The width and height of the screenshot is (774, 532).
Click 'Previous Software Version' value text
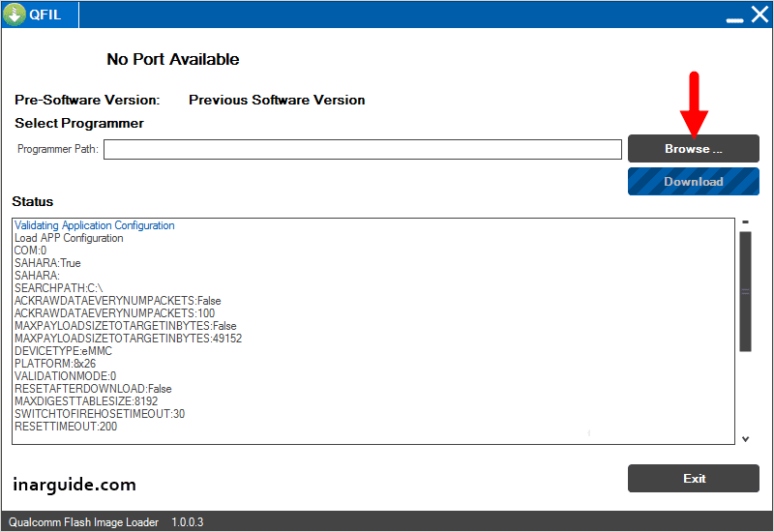coord(277,100)
